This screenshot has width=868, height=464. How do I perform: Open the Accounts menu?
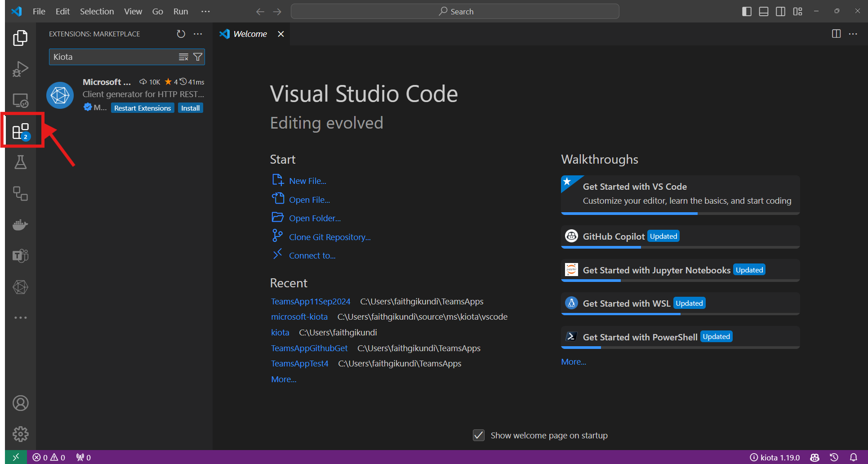[x=20, y=403]
